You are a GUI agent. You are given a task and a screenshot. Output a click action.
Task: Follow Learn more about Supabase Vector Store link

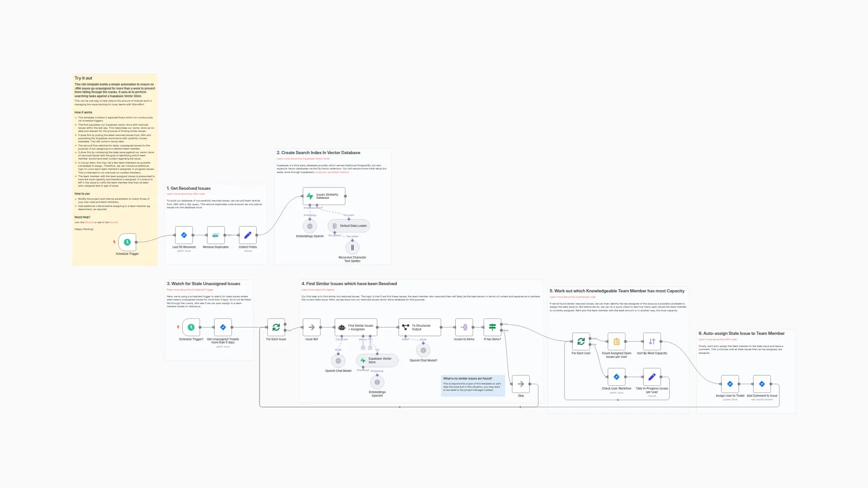pos(303,159)
